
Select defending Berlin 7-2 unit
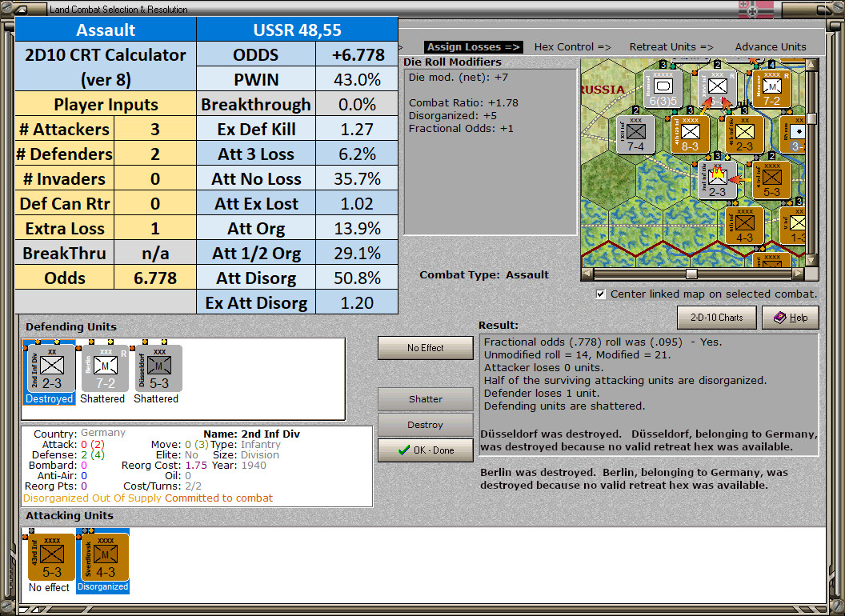[105, 369]
